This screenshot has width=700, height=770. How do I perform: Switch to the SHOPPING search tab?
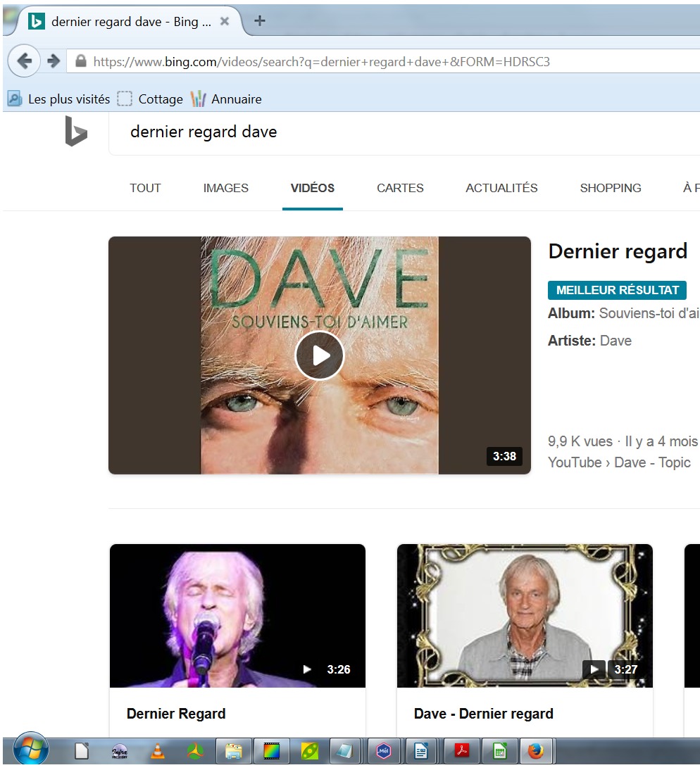pos(610,188)
